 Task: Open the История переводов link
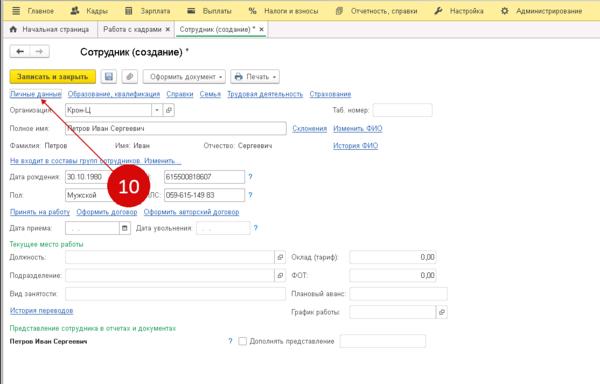point(41,311)
